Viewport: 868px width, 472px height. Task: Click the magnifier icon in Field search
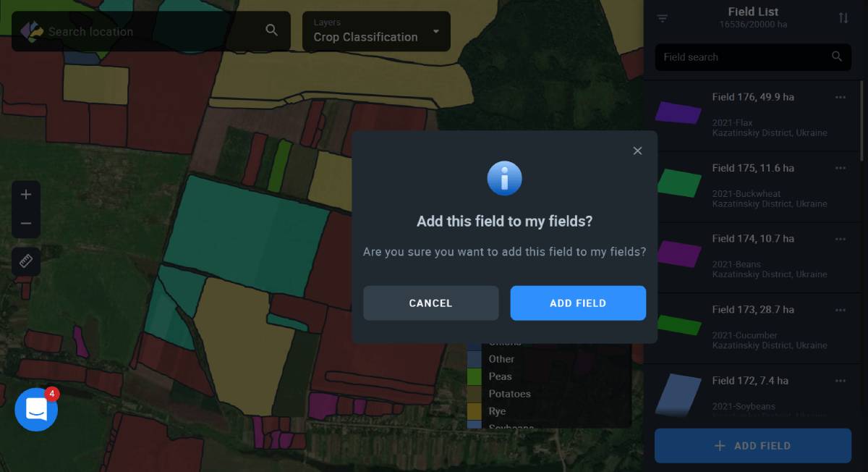[x=837, y=56]
